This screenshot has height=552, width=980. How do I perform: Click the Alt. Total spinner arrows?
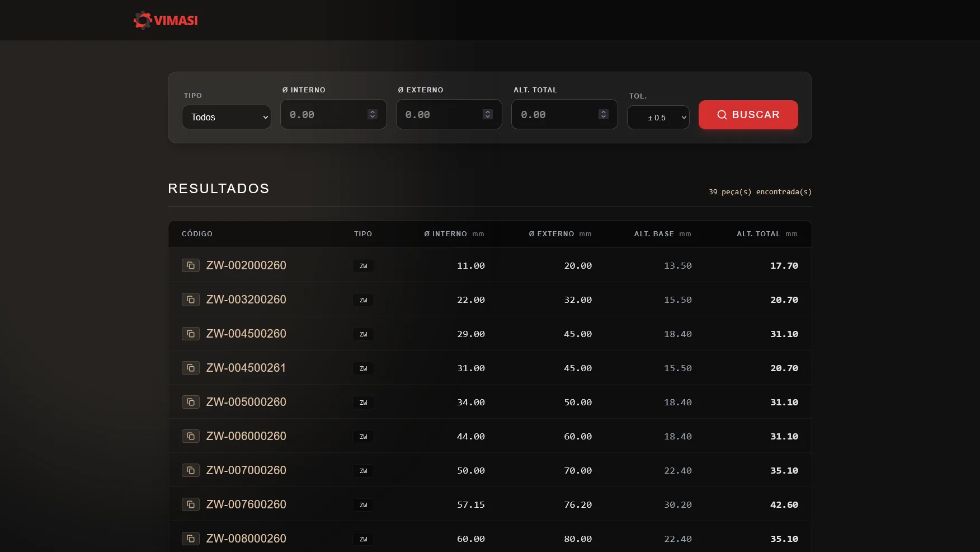tap(604, 114)
